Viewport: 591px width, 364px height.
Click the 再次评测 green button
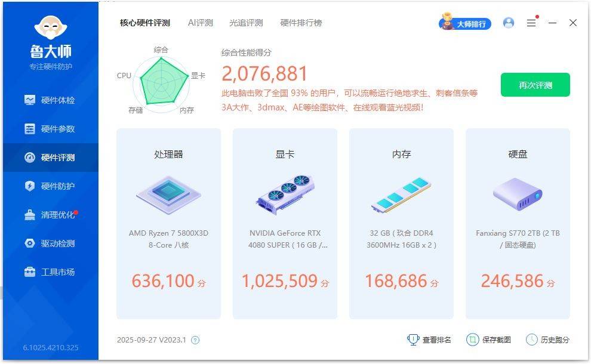point(535,85)
